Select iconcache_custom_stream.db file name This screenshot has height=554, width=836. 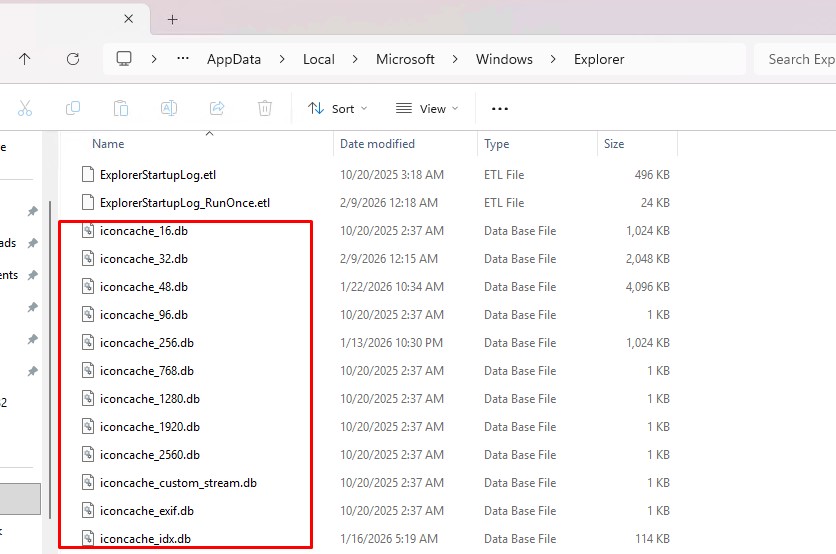[x=178, y=483]
